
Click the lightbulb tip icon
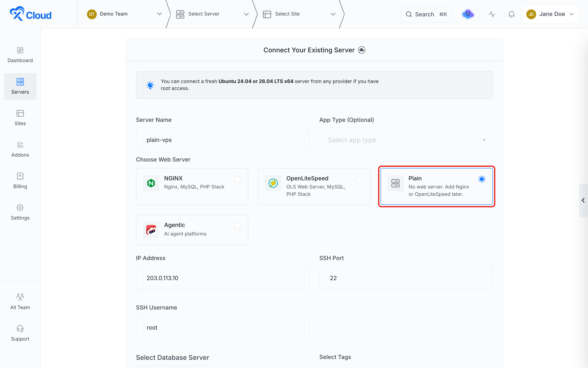[x=150, y=85]
